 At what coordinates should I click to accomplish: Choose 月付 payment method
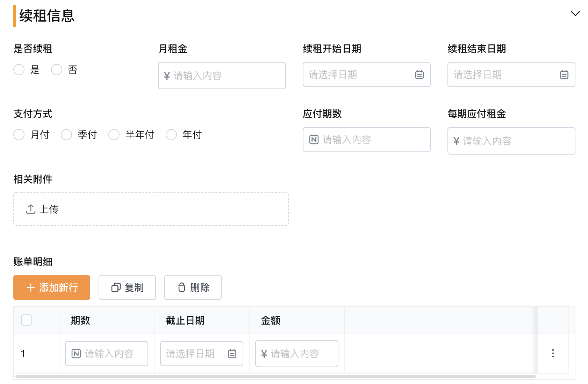[x=19, y=135]
